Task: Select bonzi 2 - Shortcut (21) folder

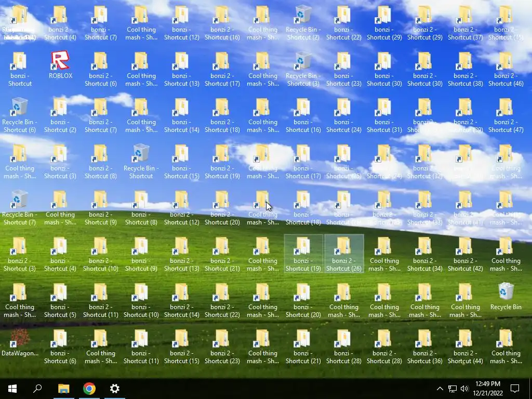Action: (222, 254)
